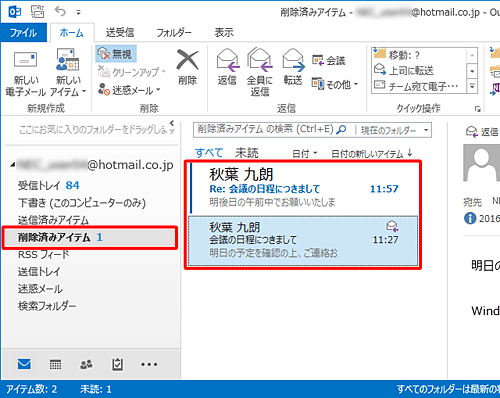Image resolution: width=500 pixels, height=398 pixels.
Task: Click the 削除 X icon
Action: pos(187,60)
